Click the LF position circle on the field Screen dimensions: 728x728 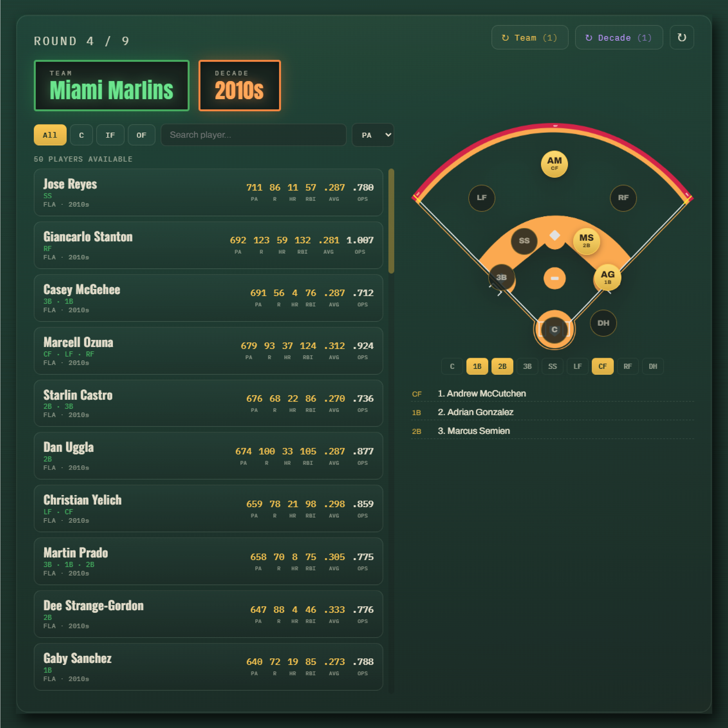pos(482,198)
